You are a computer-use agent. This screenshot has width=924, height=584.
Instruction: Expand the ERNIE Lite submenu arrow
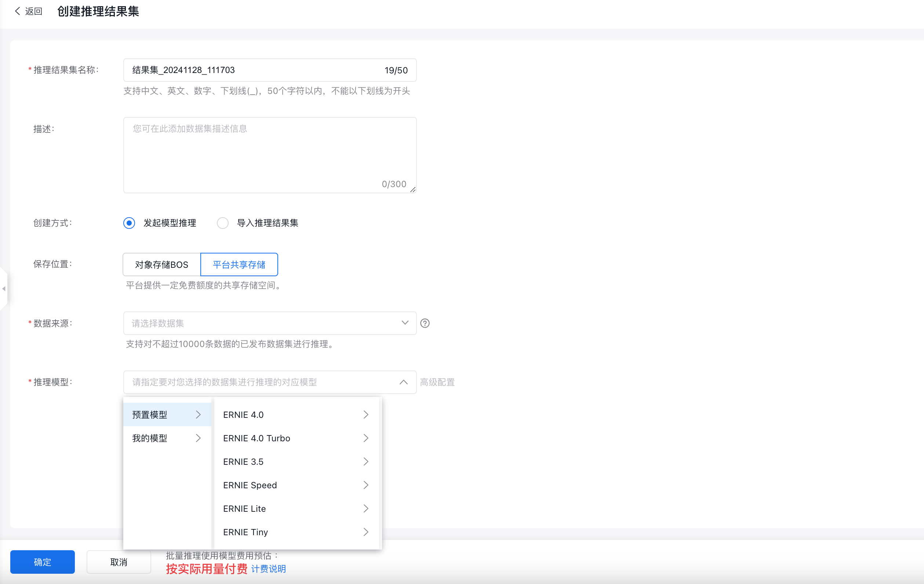click(x=366, y=508)
